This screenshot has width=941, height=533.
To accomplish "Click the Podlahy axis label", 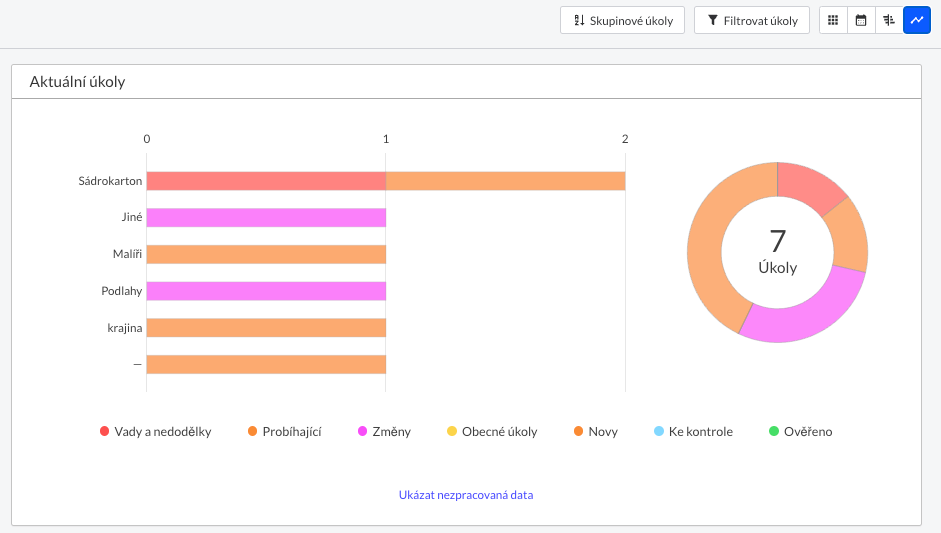I will click(121, 291).
